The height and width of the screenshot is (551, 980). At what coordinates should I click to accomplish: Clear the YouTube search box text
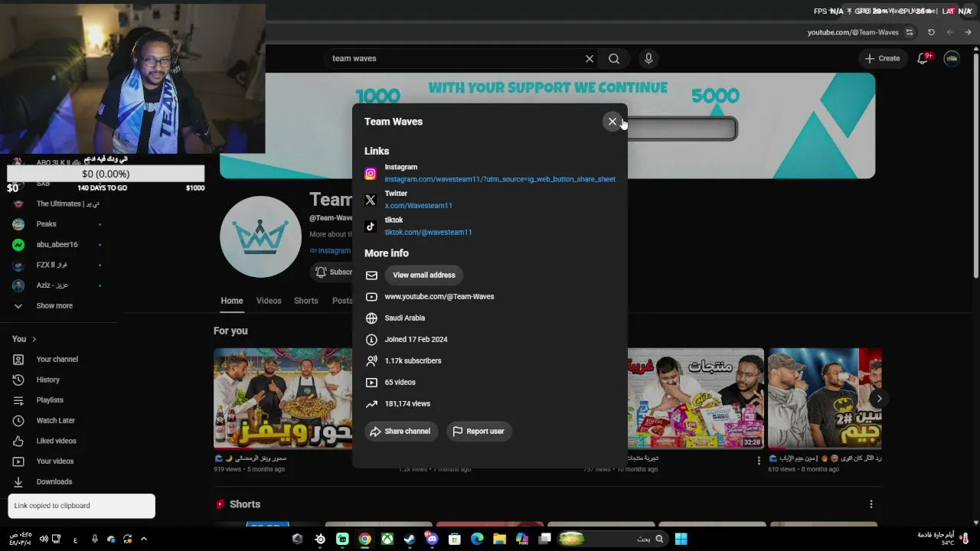tap(590, 58)
